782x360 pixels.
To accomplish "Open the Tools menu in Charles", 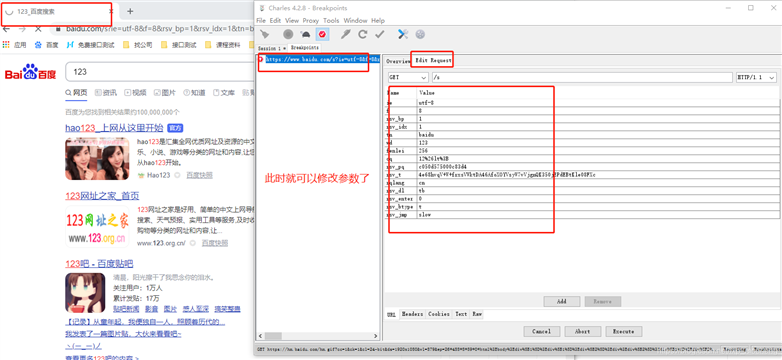I will (x=331, y=20).
